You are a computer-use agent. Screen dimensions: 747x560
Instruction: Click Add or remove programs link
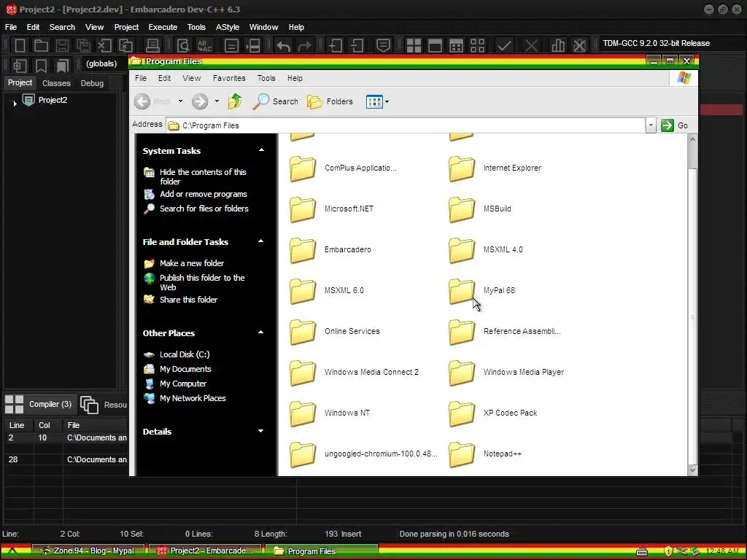pyautogui.click(x=204, y=194)
